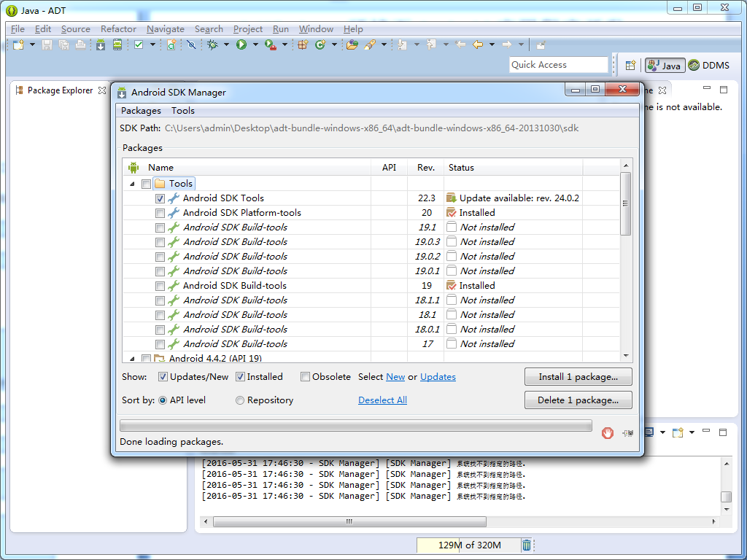
Task: Open Run button dropdown arrow
Action: click(255, 44)
